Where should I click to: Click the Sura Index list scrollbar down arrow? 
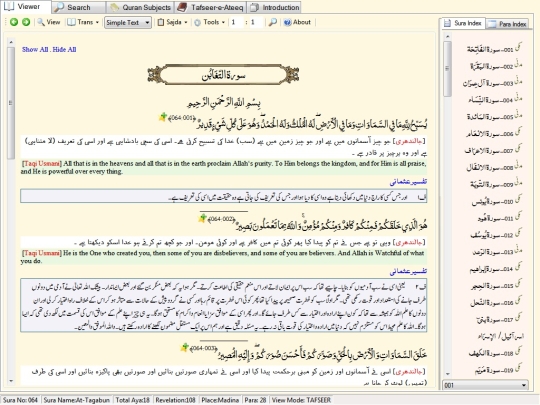[447, 374]
